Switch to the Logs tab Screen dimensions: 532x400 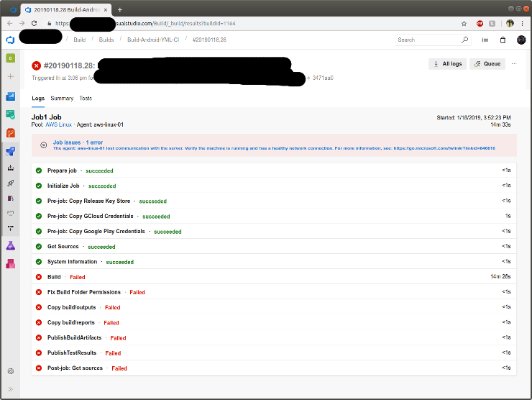[38, 99]
